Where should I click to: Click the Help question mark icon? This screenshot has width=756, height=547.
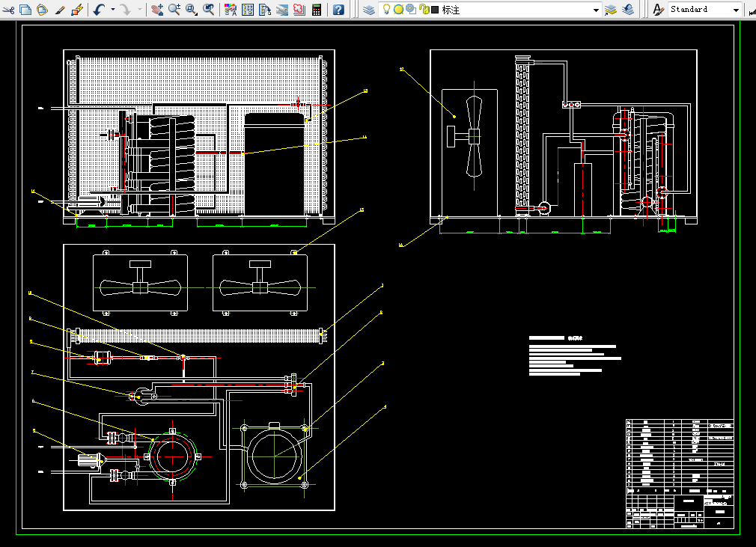click(338, 9)
